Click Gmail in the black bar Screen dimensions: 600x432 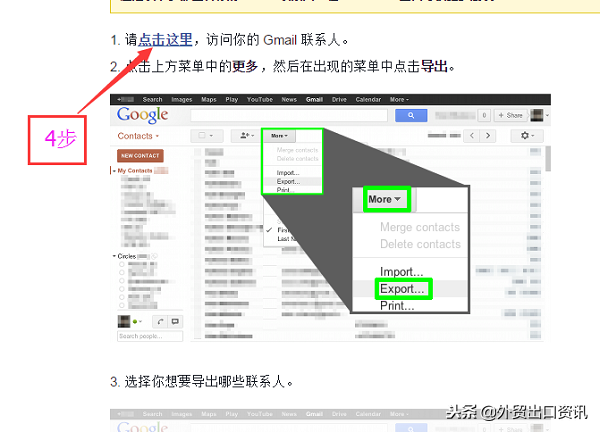[x=314, y=99]
